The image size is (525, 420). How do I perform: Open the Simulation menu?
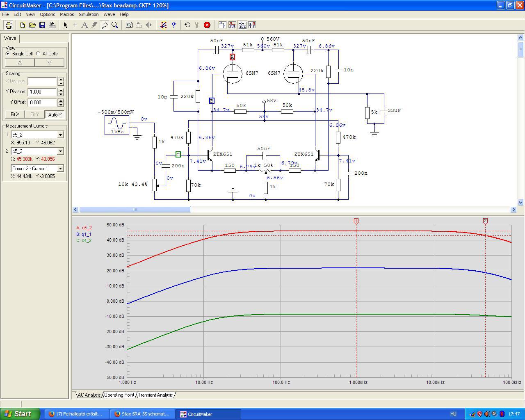click(89, 14)
